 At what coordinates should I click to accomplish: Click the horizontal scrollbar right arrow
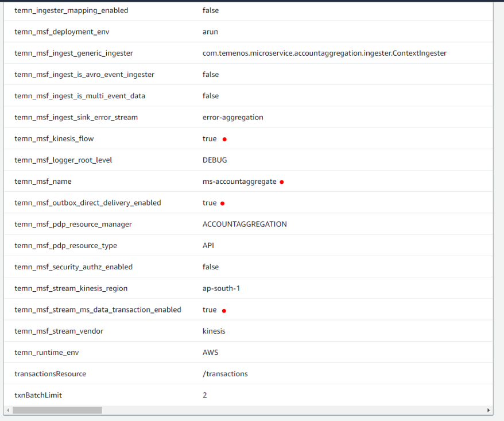pyautogui.click(x=489, y=411)
